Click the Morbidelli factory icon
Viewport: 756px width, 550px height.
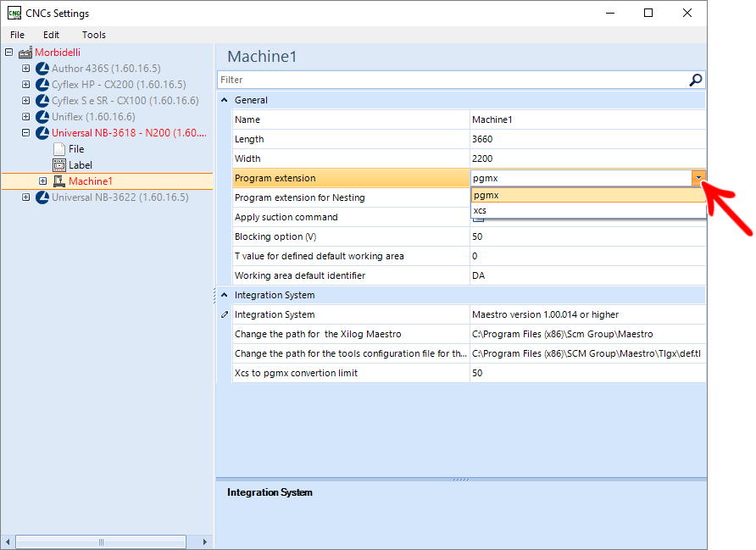pos(25,52)
